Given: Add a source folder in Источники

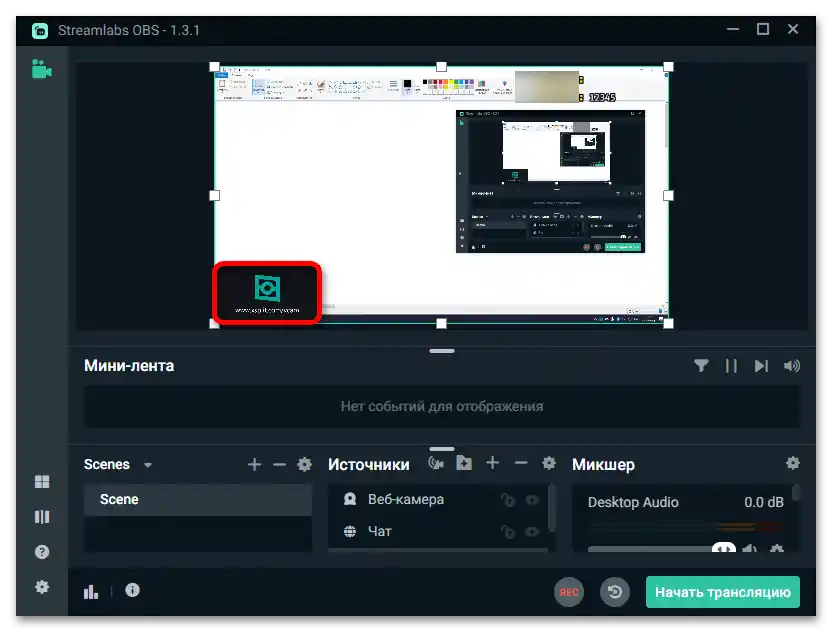Looking at the screenshot, I should pyautogui.click(x=464, y=463).
